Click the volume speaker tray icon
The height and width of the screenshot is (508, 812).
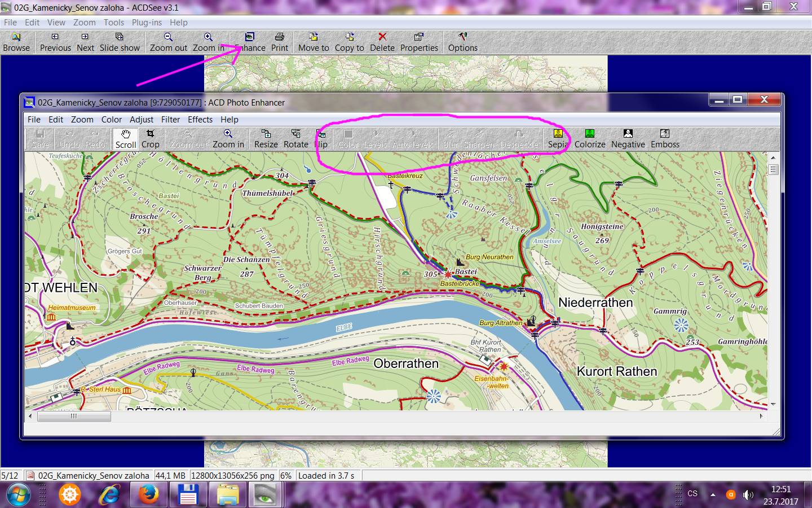pos(748,494)
